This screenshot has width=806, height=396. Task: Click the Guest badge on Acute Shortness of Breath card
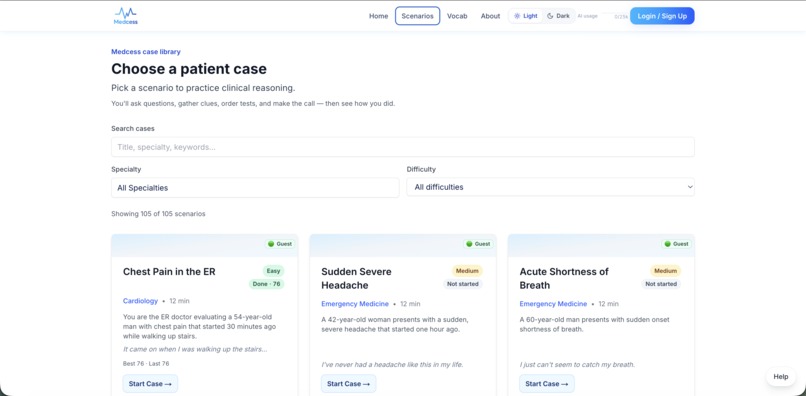click(x=676, y=244)
